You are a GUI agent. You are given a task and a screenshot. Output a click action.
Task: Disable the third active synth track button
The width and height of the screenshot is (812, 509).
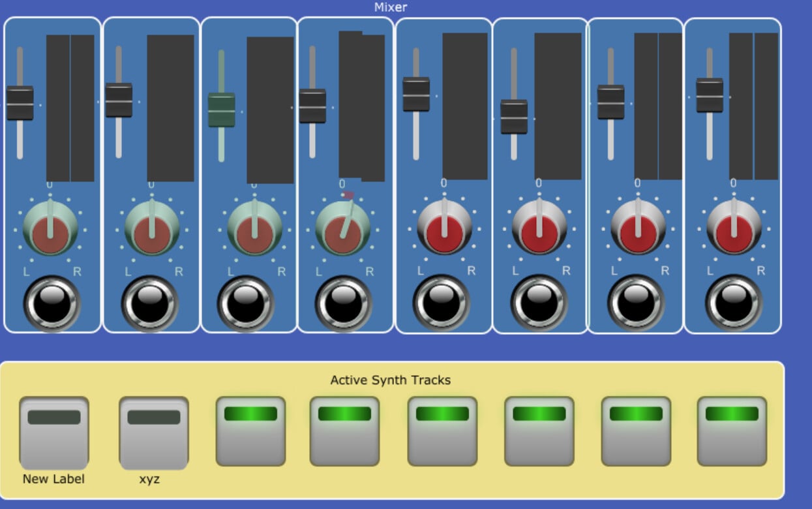[x=250, y=431]
